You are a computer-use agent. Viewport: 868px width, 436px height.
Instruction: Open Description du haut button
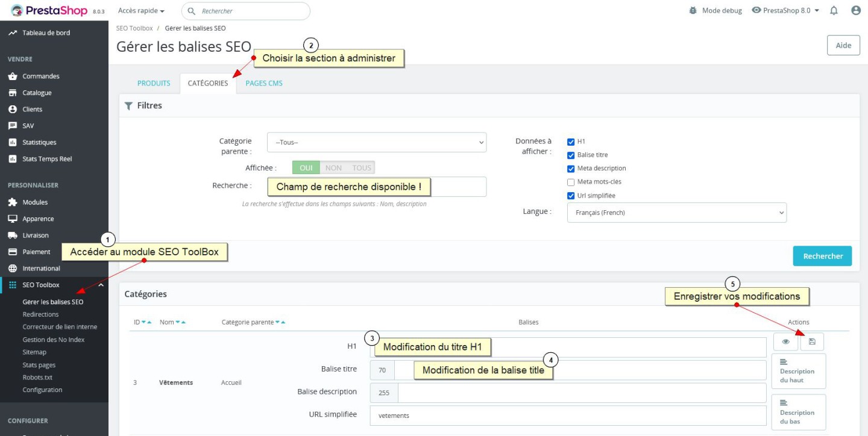pos(799,371)
